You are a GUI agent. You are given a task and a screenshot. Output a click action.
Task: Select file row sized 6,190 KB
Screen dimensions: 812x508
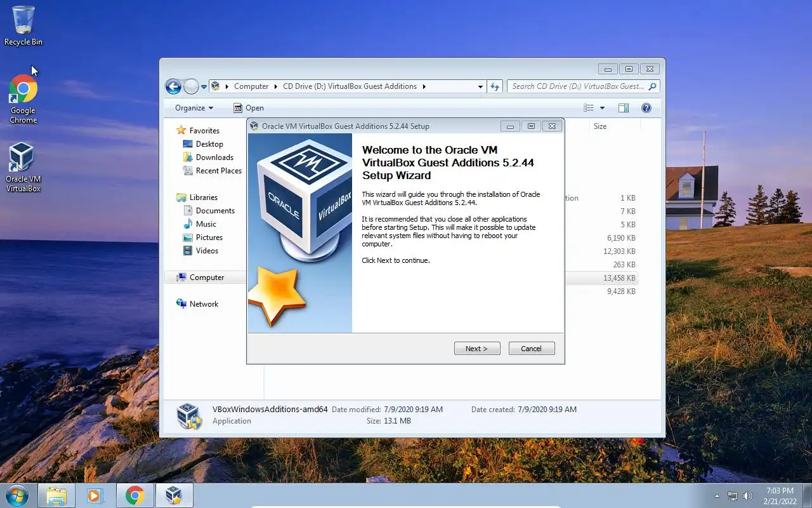(601, 238)
